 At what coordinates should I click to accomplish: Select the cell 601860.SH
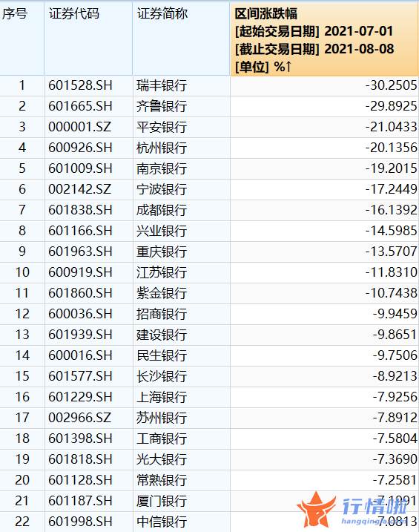(88, 293)
